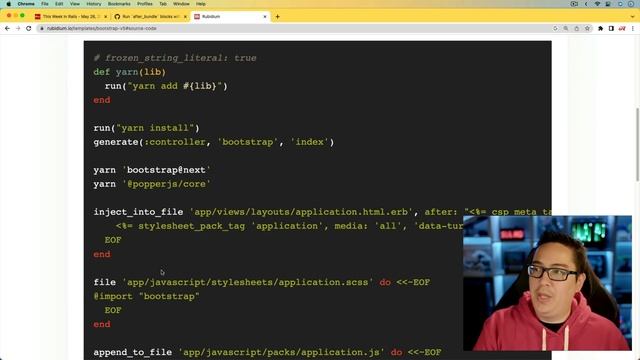The width and height of the screenshot is (640, 360).
Task: Go back using browser back arrow
Action: pos(7,28)
